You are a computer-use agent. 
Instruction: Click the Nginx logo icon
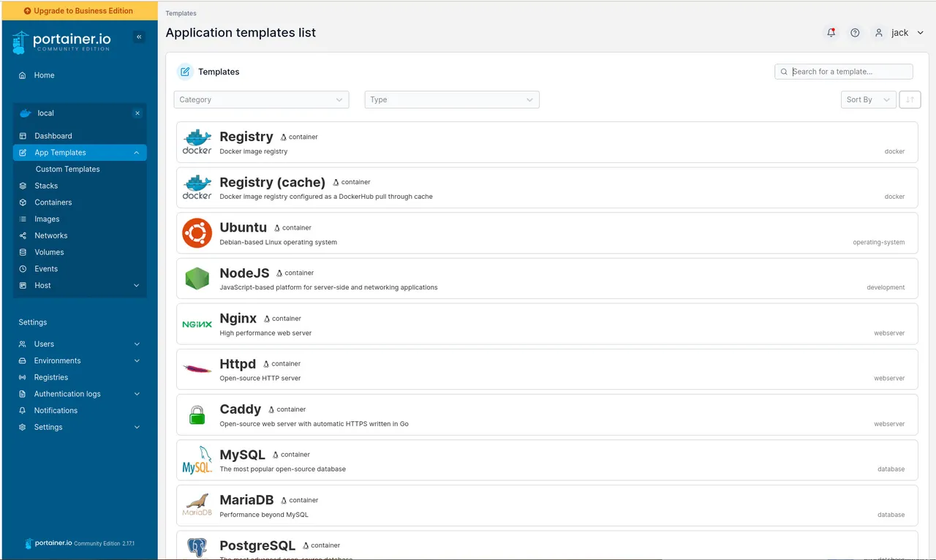[x=197, y=324]
